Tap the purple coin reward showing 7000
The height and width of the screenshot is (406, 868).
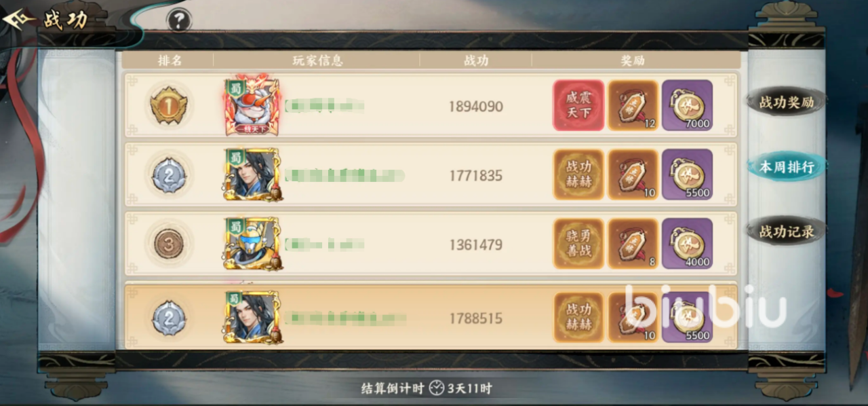(x=687, y=105)
